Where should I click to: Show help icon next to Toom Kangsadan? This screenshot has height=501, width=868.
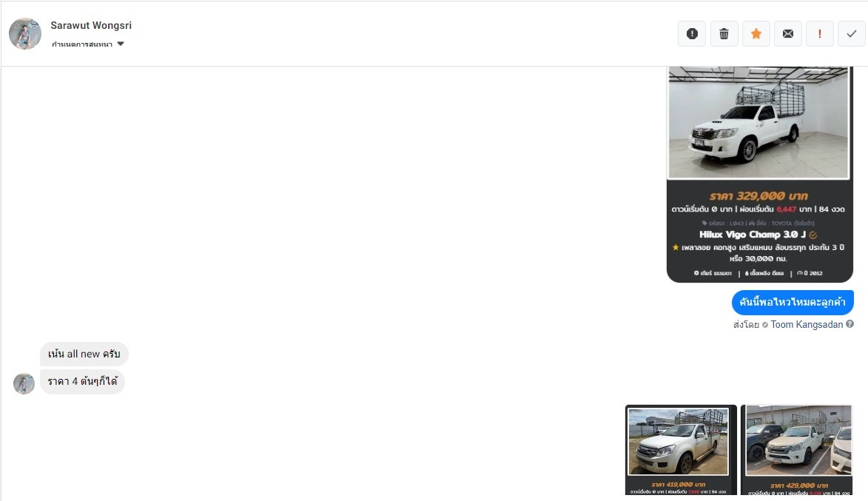pos(850,324)
